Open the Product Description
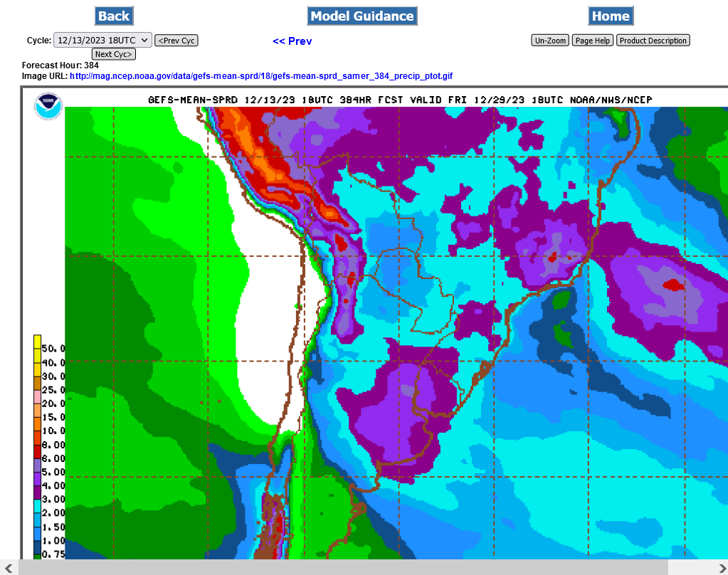The image size is (728, 575). click(653, 41)
